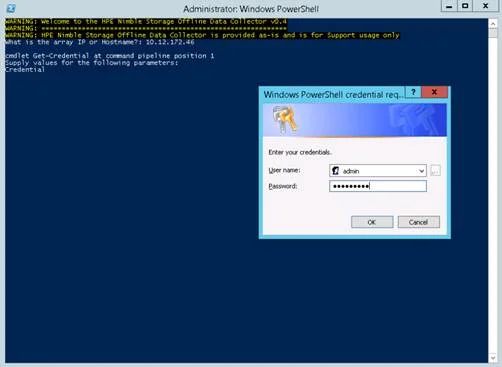
Task: Maximize the PowerShell window
Action: [465, 7]
